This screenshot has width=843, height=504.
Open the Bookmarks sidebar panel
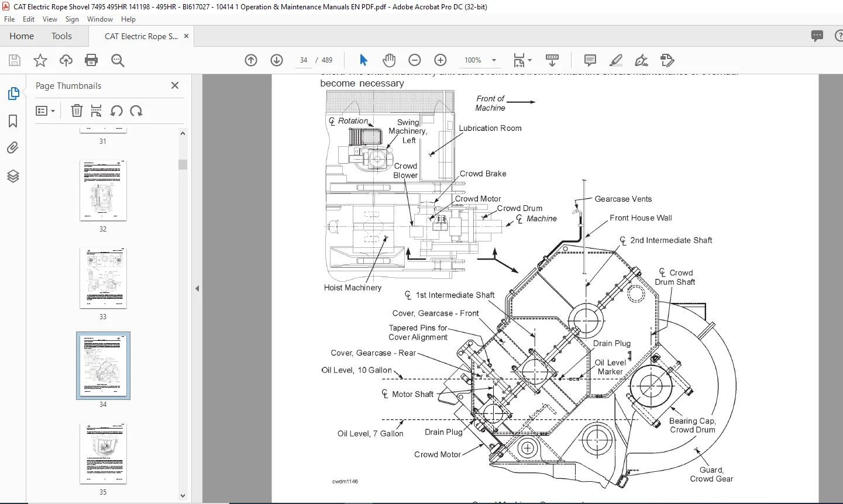(x=13, y=121)
